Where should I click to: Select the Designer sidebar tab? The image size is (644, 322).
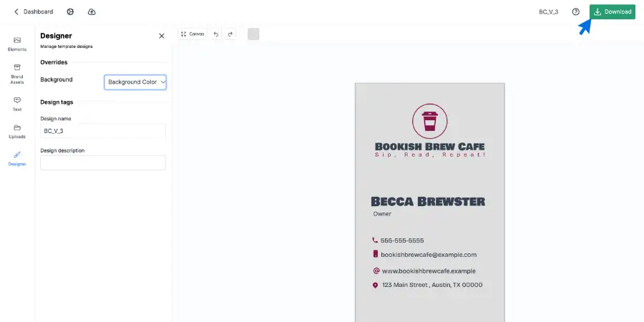[x=17, y=159]
